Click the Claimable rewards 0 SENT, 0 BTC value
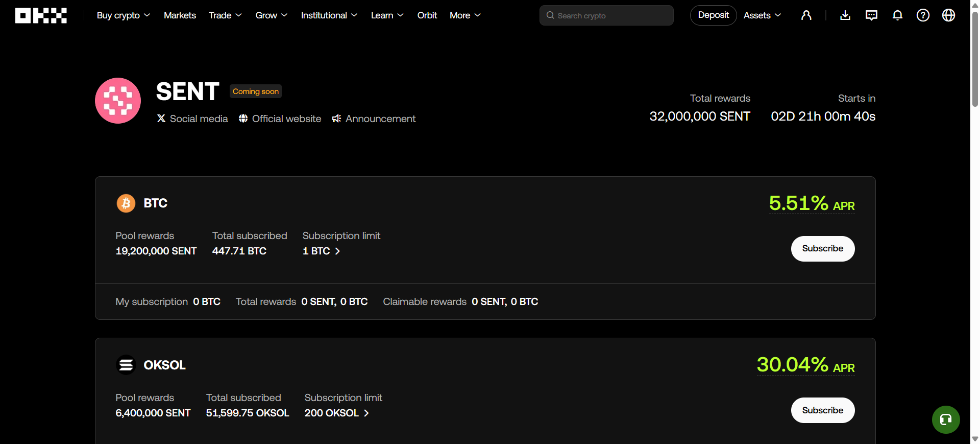Screen dimensions: 980x444 pos(505,301)
